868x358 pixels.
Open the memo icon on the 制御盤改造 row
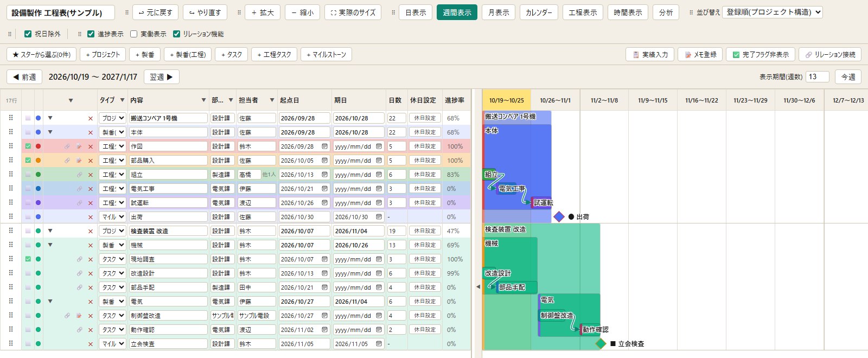79,316
